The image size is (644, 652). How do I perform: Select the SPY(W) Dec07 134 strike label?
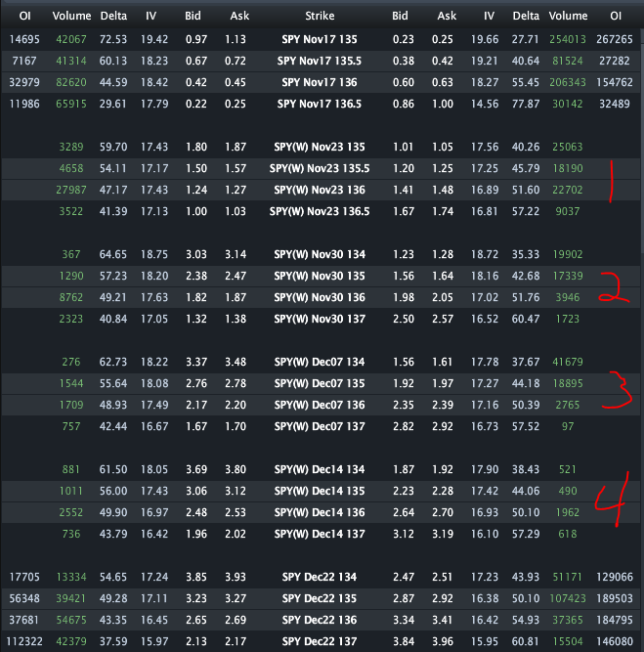(320, 363)
